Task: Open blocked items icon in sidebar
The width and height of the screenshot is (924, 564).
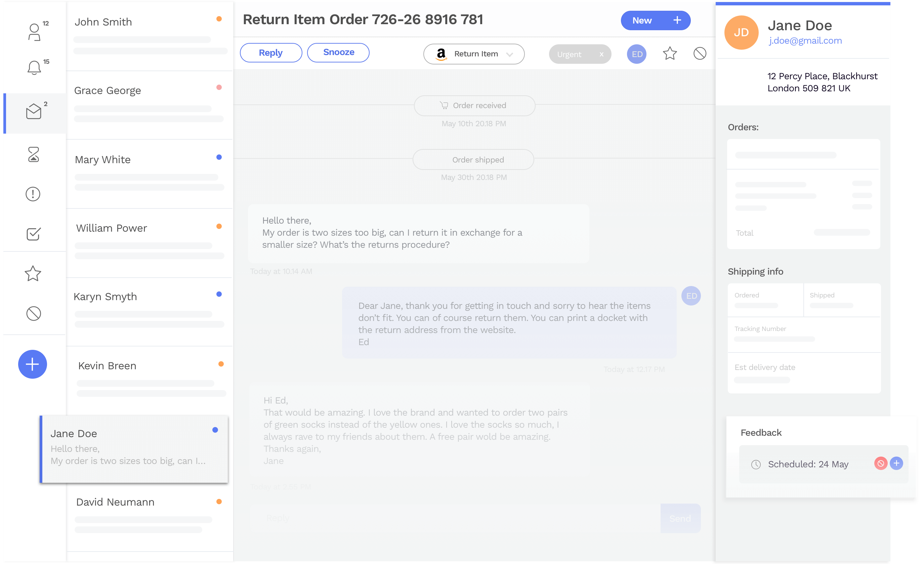Action: click(x=33, y=313)
